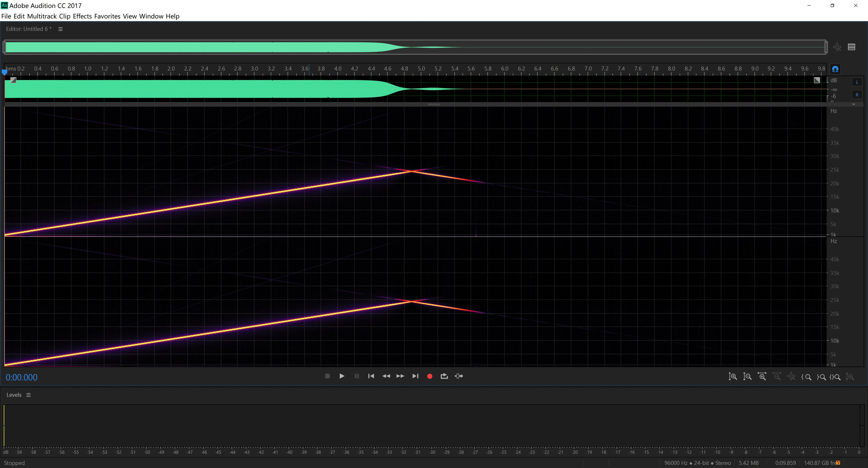868x468 pixels.
Task: Select the Editor: Untitled 6 tab
Action: pos(29,29)
